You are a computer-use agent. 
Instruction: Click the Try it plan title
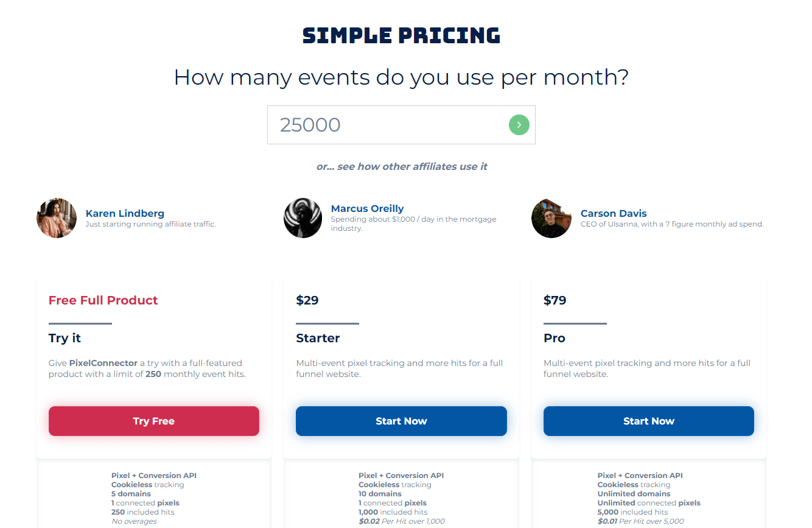click(65, 338)
